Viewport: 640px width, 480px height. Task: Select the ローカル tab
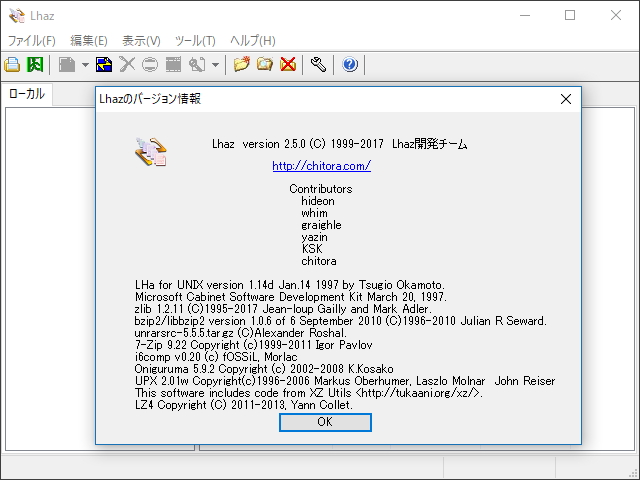27,94
